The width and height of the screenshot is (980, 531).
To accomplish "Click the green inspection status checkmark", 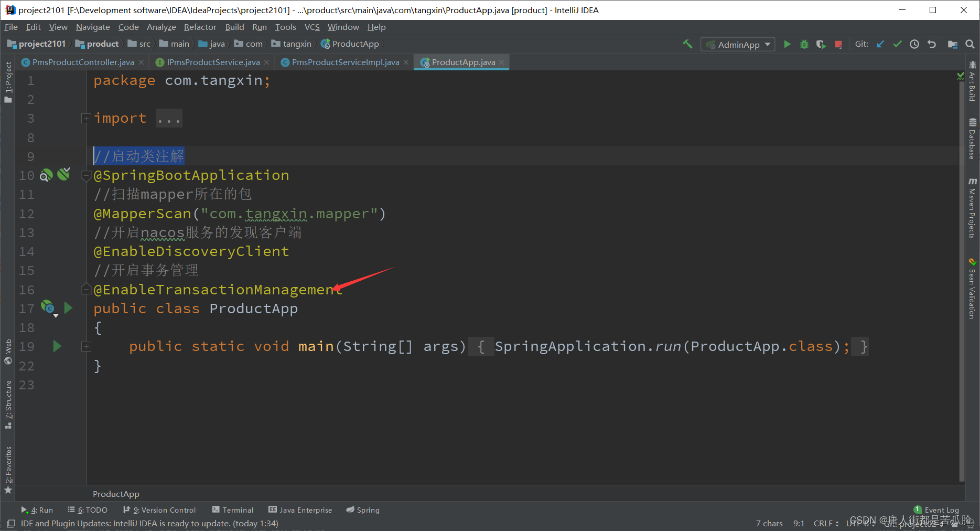I will pos(961,76).
